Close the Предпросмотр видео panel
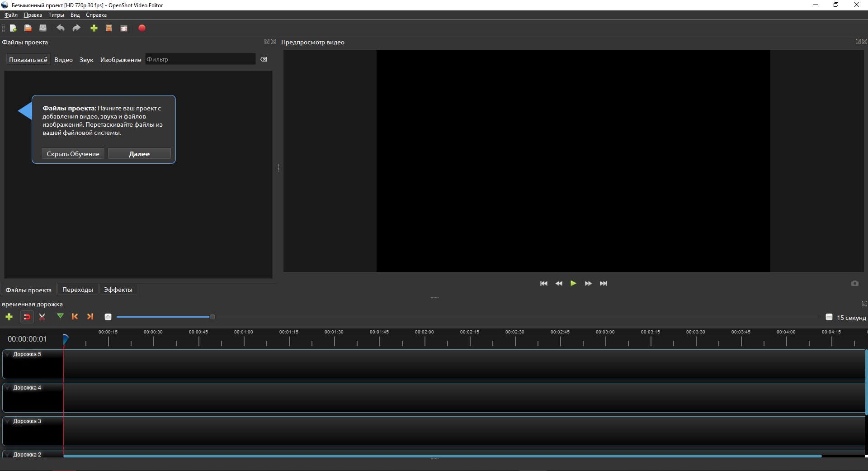Screen dimensions: 868x471 (x=864, y=42)
